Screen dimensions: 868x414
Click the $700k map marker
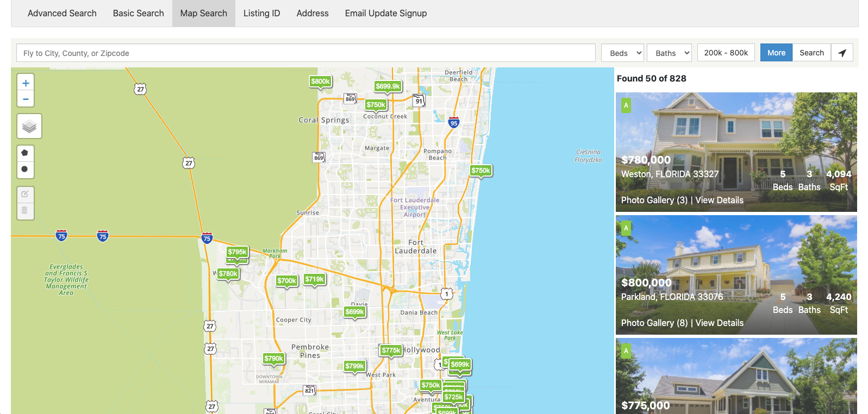(x=286, y=281)
